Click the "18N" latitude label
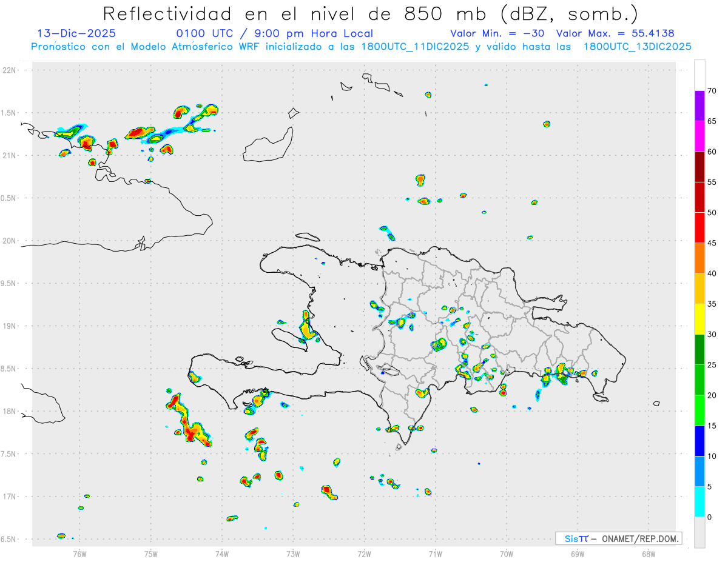The width and height of the screenshot is (728, 562). point(10,411)
